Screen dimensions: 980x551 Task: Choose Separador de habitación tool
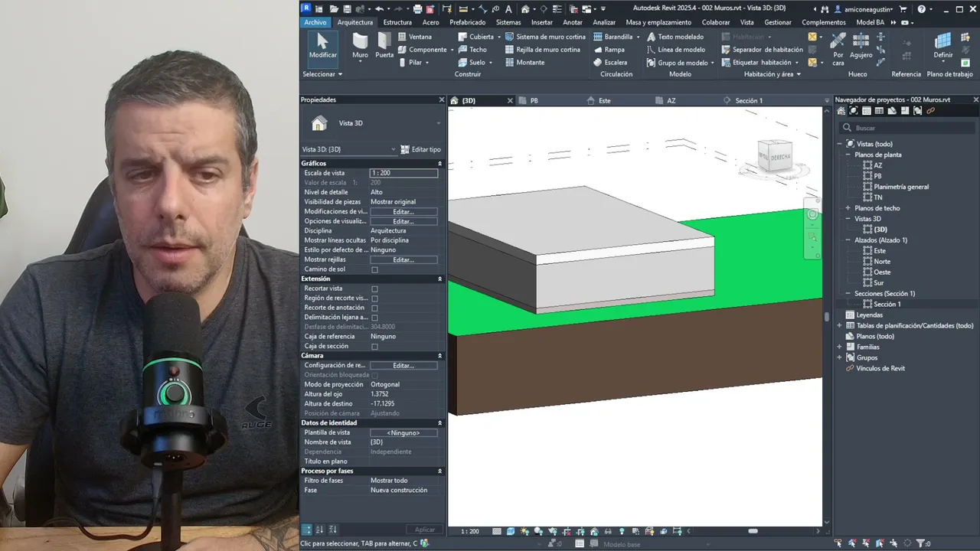click(762, 50)
